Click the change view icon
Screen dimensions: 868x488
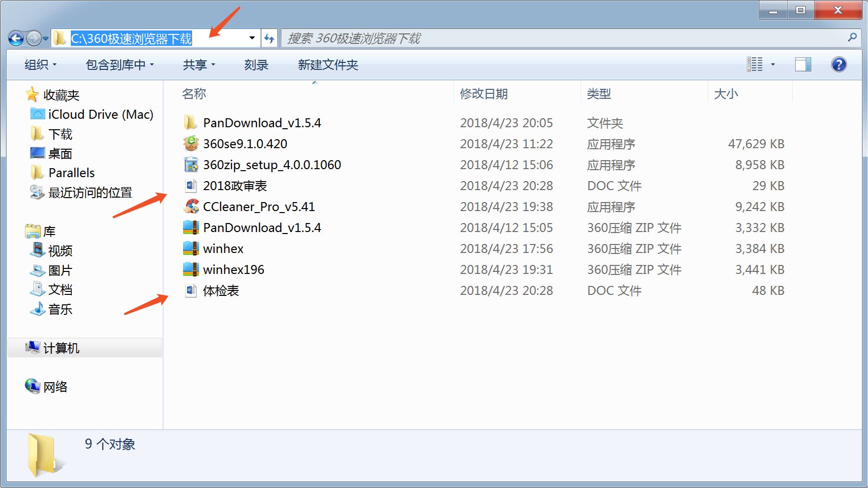(x=754, y=64)
